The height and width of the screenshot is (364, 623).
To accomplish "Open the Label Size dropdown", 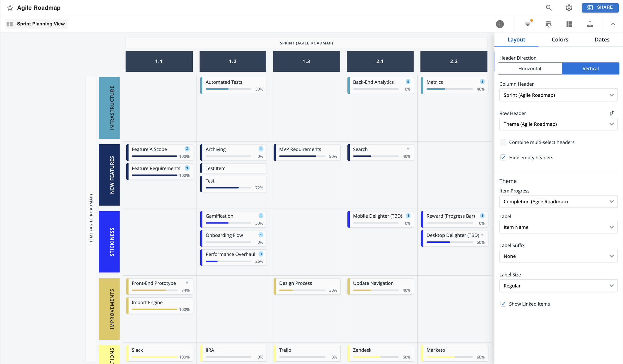I will pos(558,286).
